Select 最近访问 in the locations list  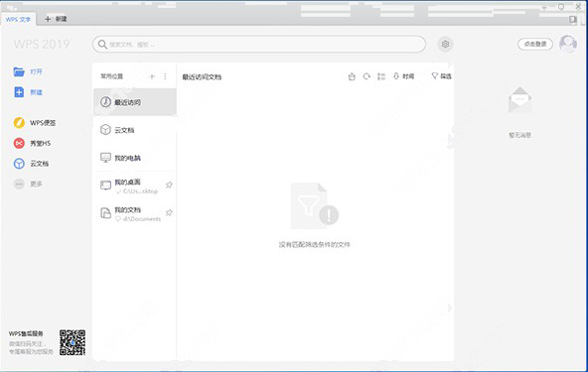tap(135, 102)
